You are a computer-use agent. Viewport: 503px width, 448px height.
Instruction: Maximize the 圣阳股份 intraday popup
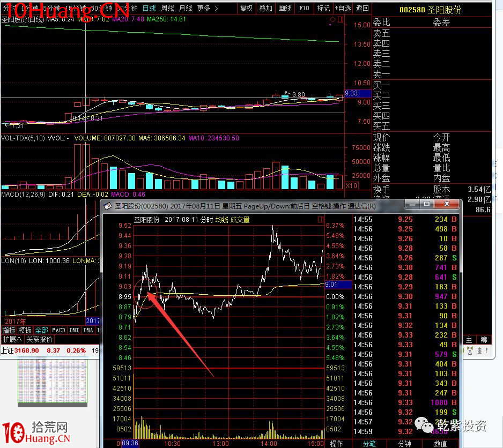[427, 204]
